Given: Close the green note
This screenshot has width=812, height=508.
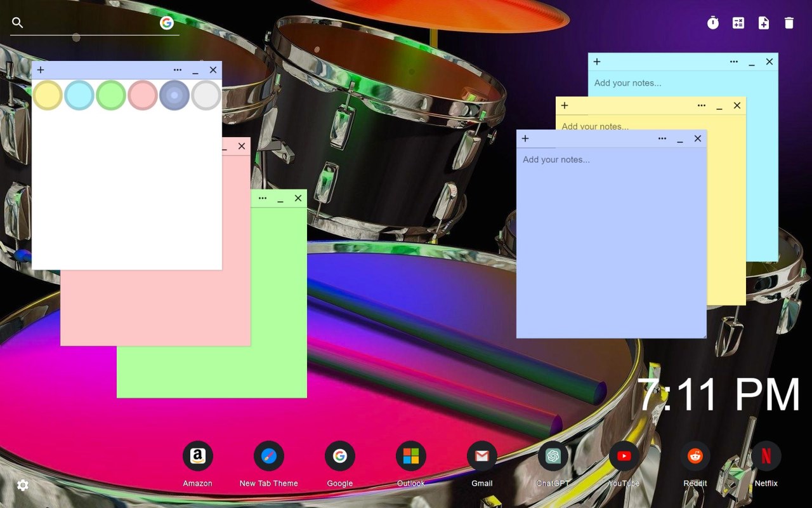Looking at the screenshot, I should pyautogui.click(x=298, y=198).
